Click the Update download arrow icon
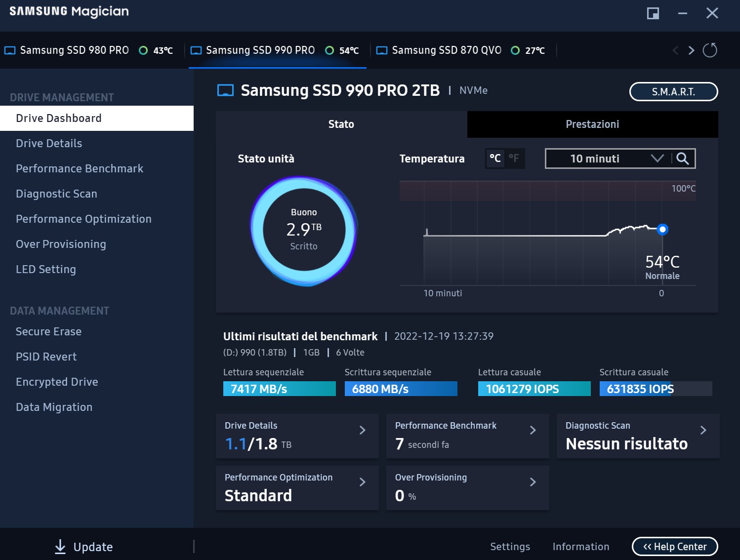The image size is (740, 560). point(60,547)
